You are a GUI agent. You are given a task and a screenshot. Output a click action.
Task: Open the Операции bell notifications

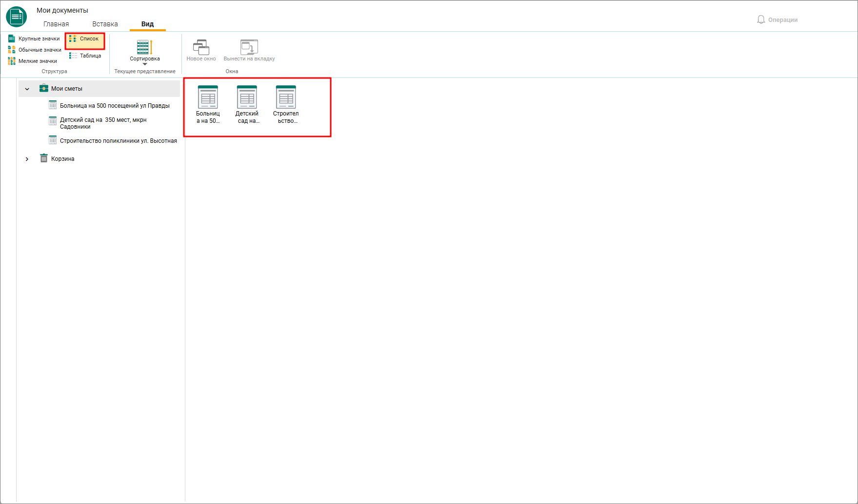[x=777, y=19]
